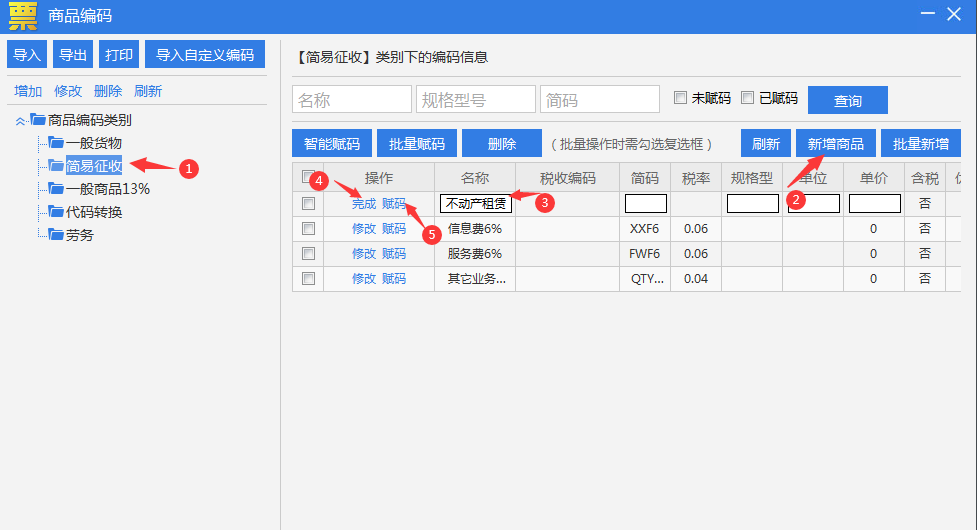The image size is (977, 530).
Task: Click the 不动产租赁 name input field
Action: [x=476, y=204]
